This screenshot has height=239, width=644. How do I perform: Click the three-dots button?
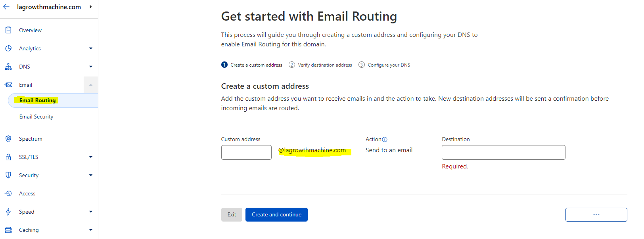tap(596, 214)
